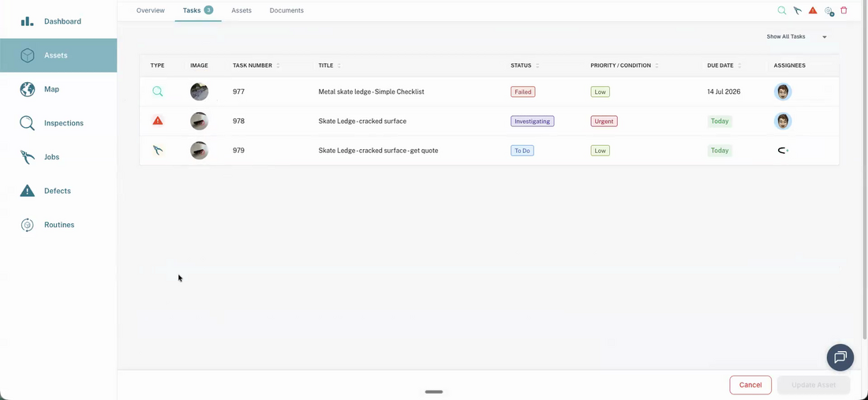The image size is (868, 400).
Task: Add inspection via top-right magnifier icon
Action: [782, 10]
